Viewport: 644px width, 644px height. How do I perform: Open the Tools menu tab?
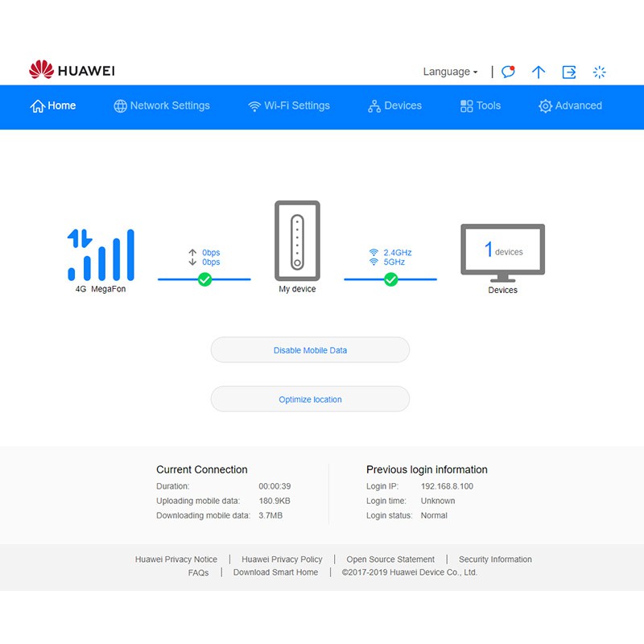click(x=480, y=105)
